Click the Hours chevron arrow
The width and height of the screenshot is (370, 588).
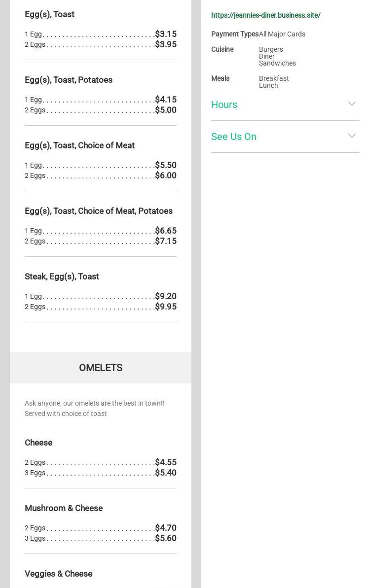tap(352, 104)
